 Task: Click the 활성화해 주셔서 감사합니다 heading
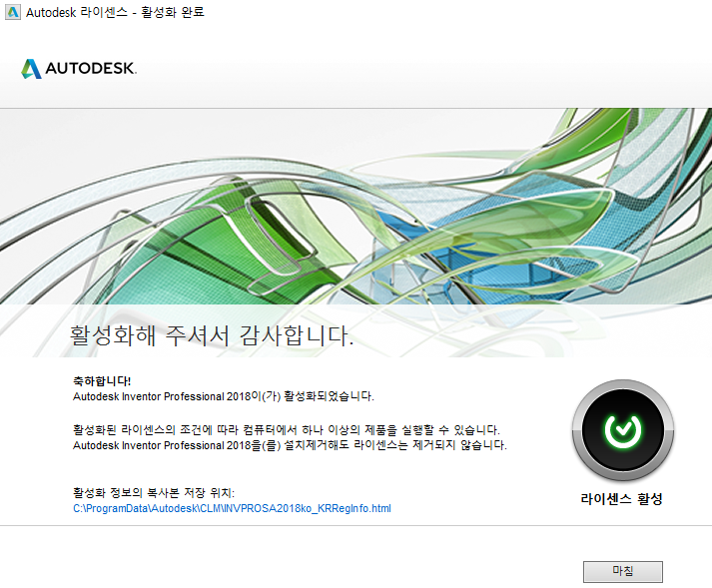pos(212,335)
